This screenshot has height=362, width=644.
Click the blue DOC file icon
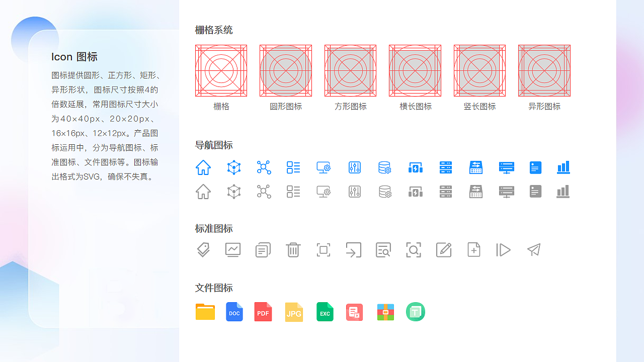234,312
